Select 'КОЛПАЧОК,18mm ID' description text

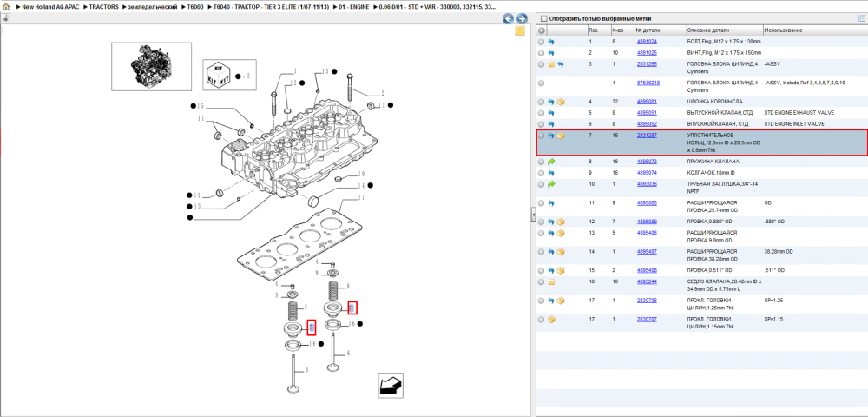(712, 173)
